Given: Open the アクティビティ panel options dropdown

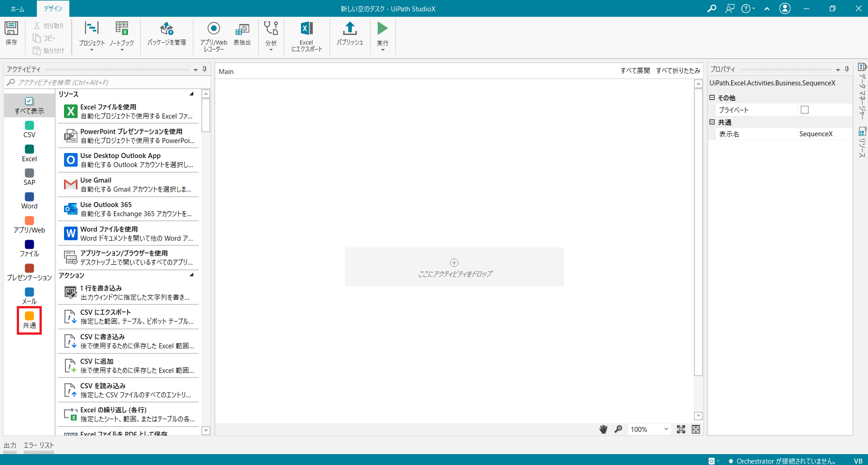Looking at the screenshot, I should click(196, 69).
